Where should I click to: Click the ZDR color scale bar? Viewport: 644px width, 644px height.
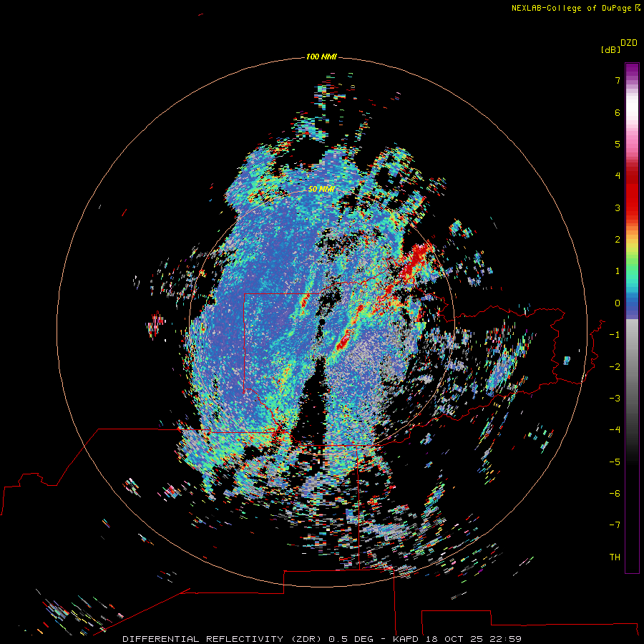pos(632,318)
